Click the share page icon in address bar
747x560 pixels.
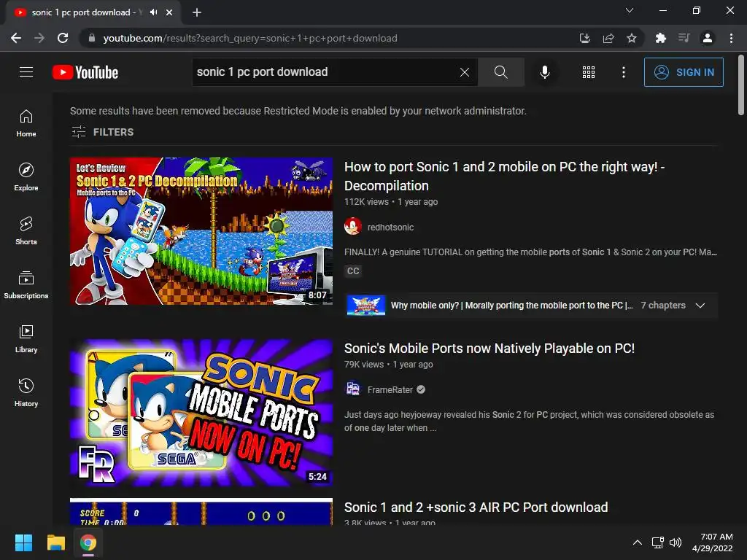point(608,38)
